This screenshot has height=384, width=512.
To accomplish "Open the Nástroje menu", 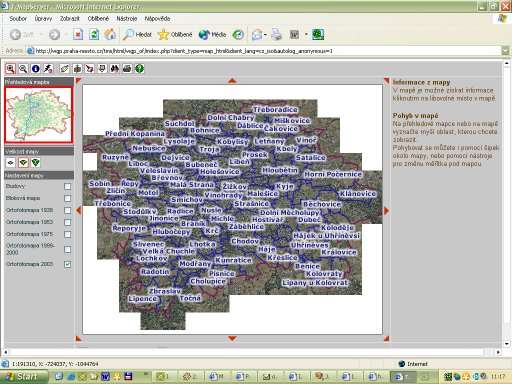I will click(x=127, y=19).
